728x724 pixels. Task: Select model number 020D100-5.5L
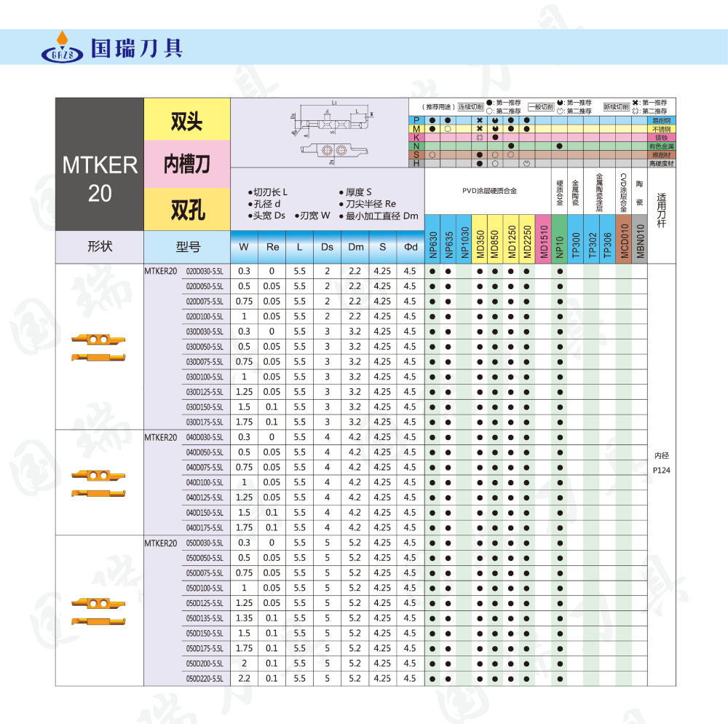click(x=205, y=317)
